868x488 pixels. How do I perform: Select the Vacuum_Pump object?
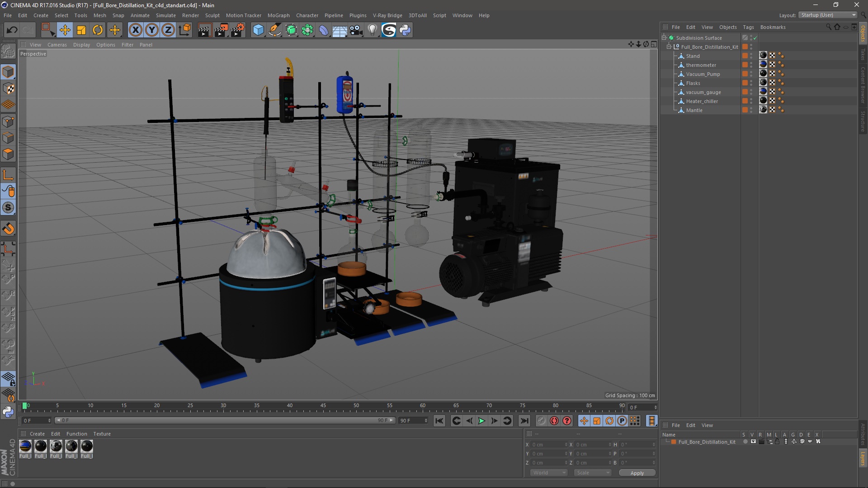tap(703, 74)
